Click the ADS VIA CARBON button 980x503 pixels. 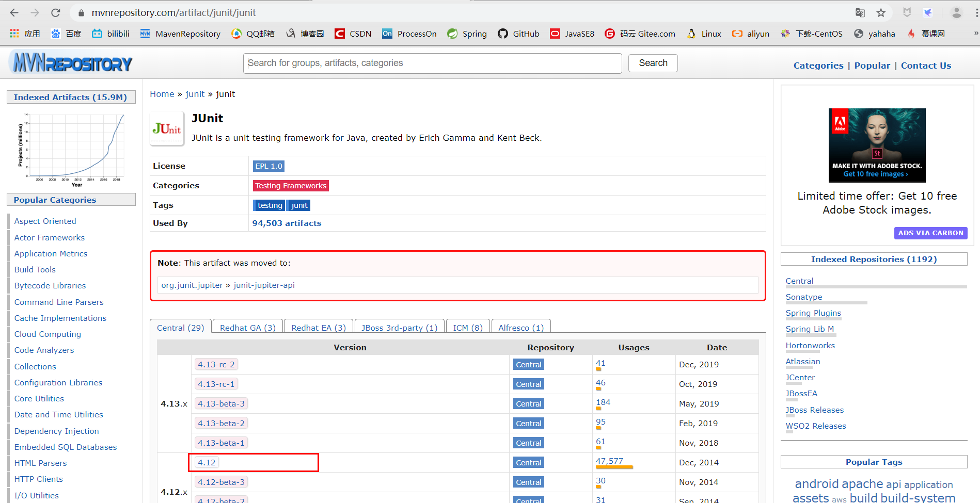tap(930, 233)
